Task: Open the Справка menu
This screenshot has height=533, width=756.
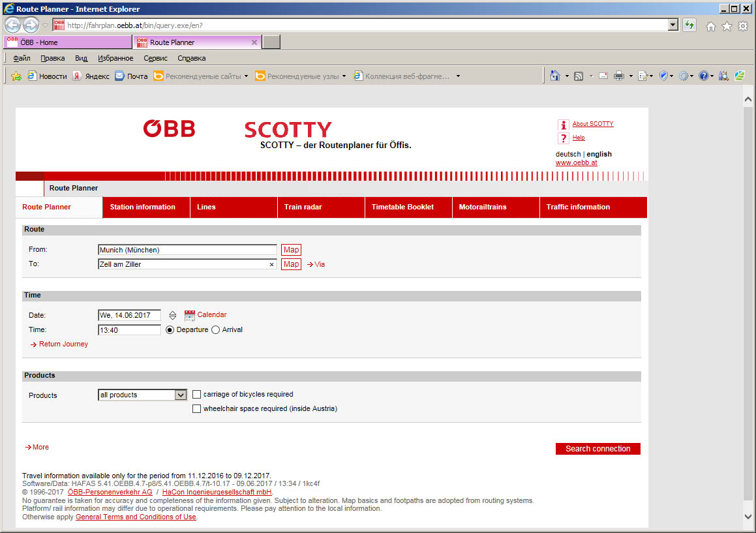Action: click(x=191, y=58)
